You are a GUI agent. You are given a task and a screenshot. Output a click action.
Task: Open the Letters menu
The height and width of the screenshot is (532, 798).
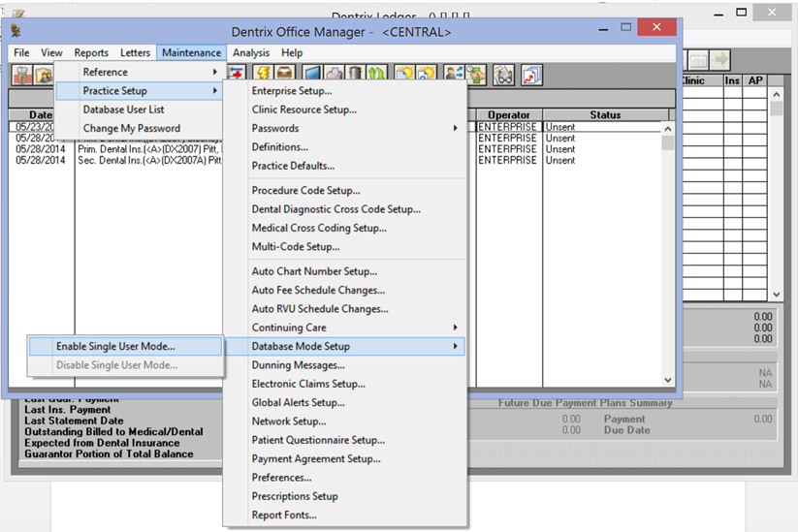pos(135,53)
